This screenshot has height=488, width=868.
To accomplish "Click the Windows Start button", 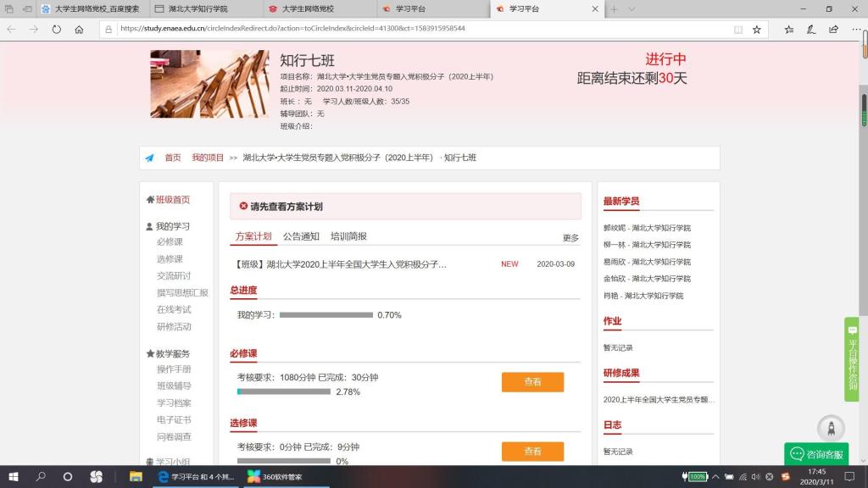I will [x=13, y=477].
